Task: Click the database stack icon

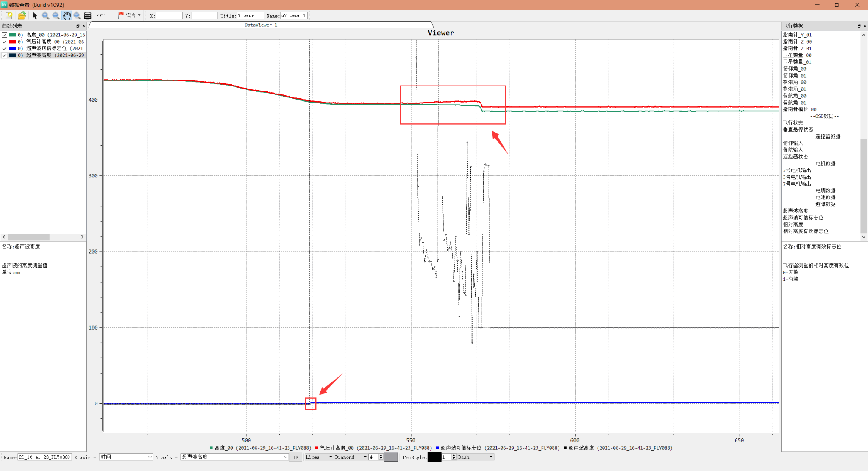Action: tap(88, 16)
